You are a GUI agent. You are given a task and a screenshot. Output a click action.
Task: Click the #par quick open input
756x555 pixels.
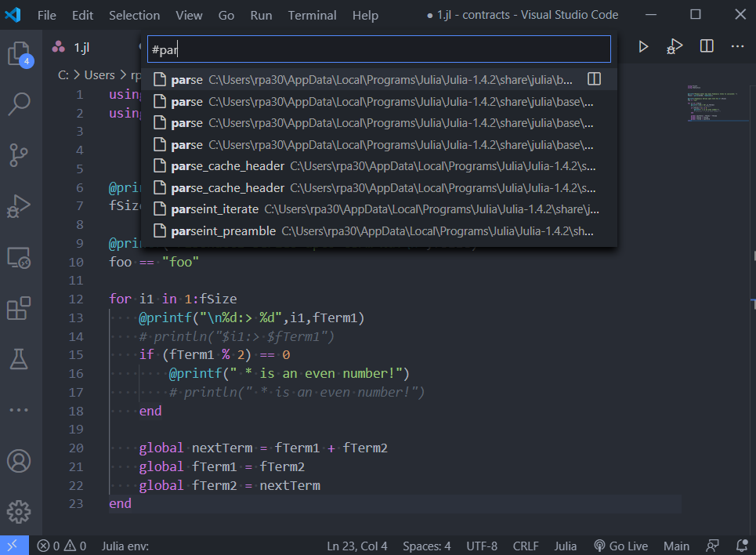pyautogui.click(x=379, y=49)
